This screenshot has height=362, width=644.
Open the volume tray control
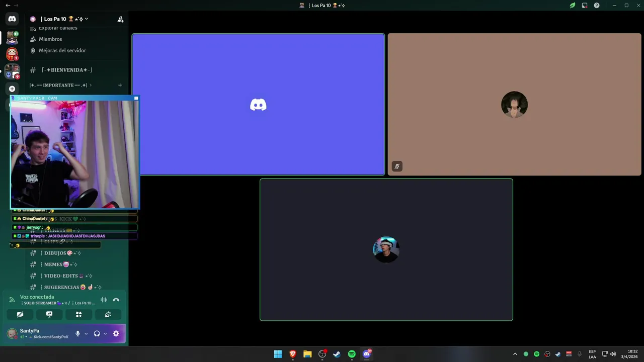[x=613, y=354]
